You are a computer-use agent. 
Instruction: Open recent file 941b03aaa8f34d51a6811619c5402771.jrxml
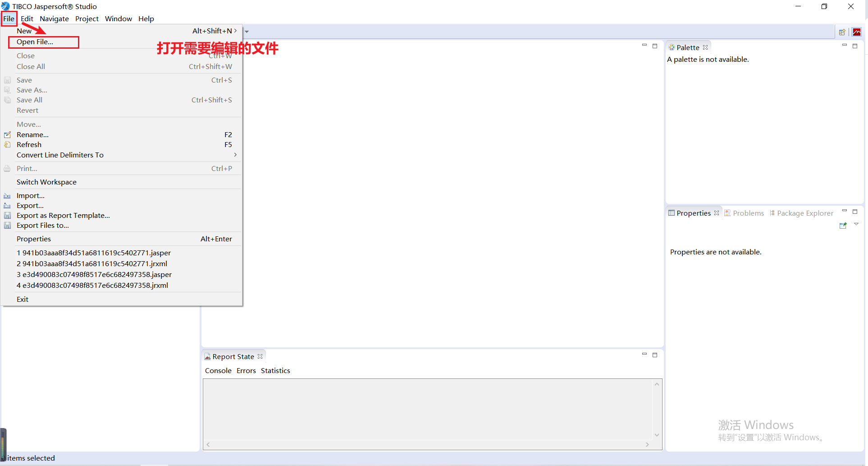click(122, 263)
